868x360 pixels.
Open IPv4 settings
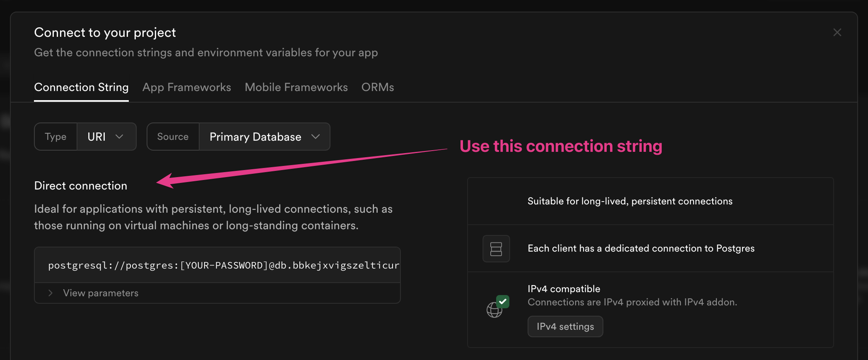(565, 326)
